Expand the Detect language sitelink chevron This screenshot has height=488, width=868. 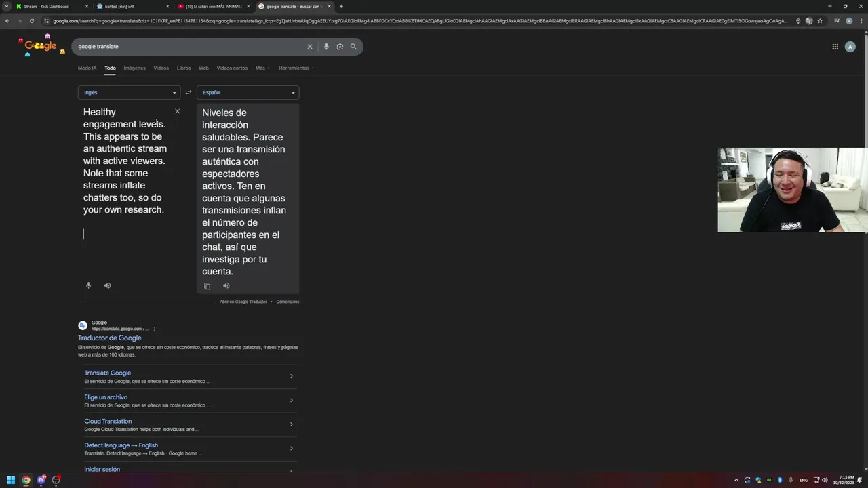[292, 449]
